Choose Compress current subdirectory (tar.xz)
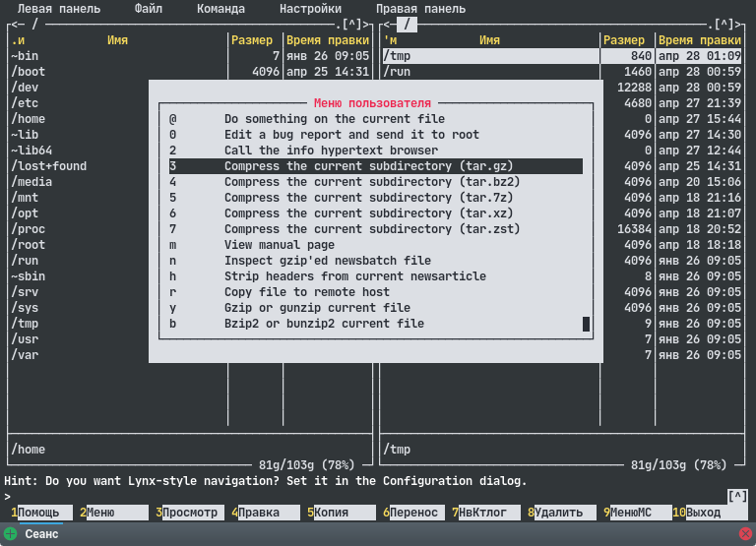The height and width of the screenshot is (546, 756). tap(376, 213)
